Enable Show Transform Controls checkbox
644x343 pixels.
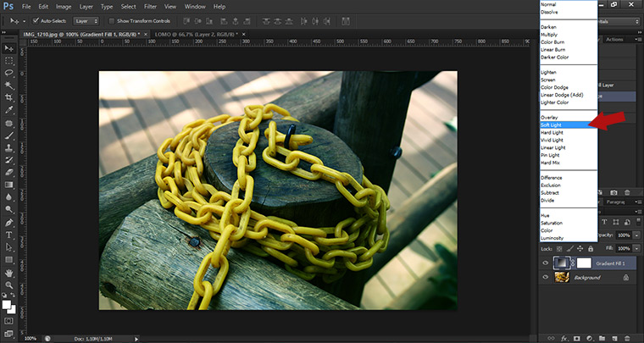(113, 19)
